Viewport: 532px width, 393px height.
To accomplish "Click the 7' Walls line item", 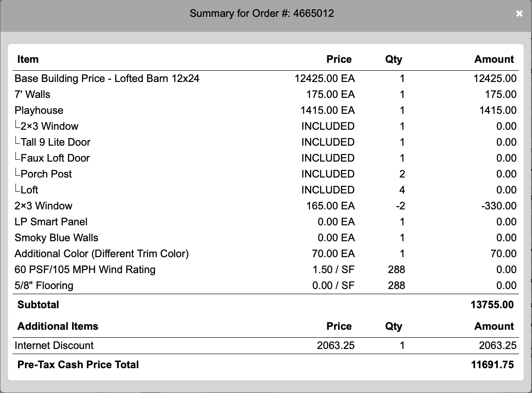I will pos(32,95).
